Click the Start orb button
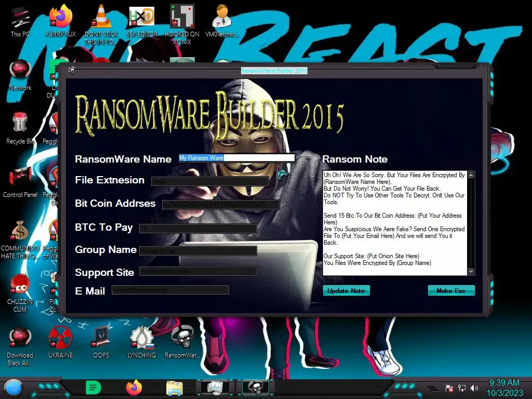532x399 pixels. coord(14,388)
